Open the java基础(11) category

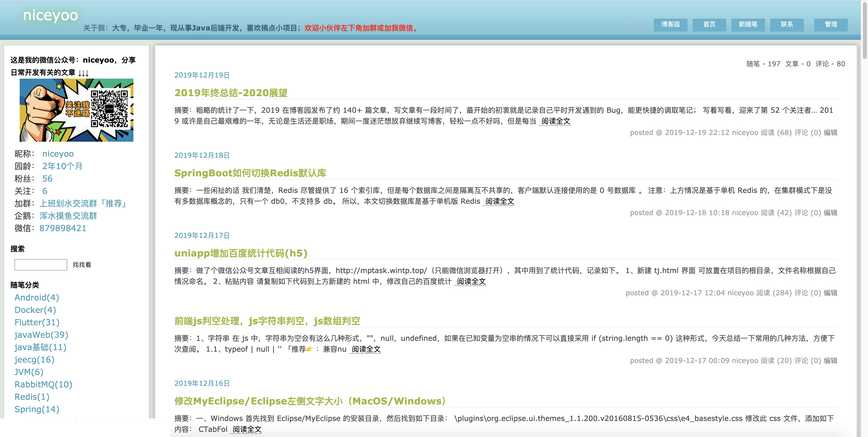[x=40, y=347]
